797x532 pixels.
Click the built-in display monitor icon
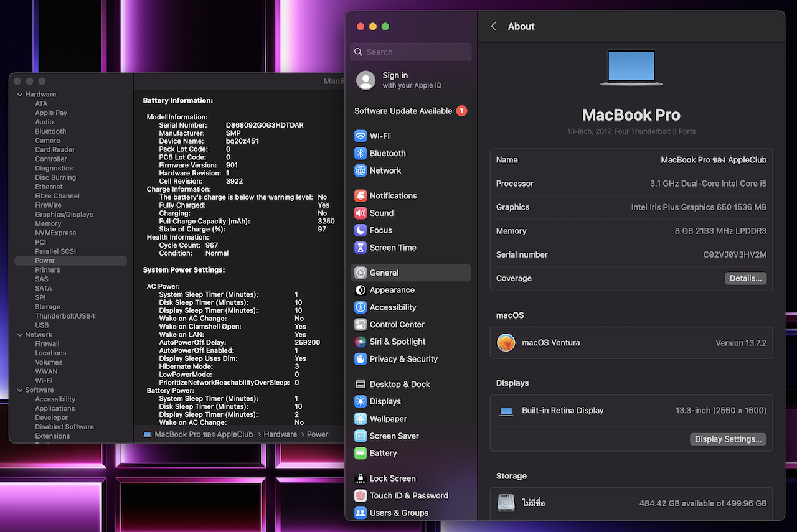tap(506, 411)
